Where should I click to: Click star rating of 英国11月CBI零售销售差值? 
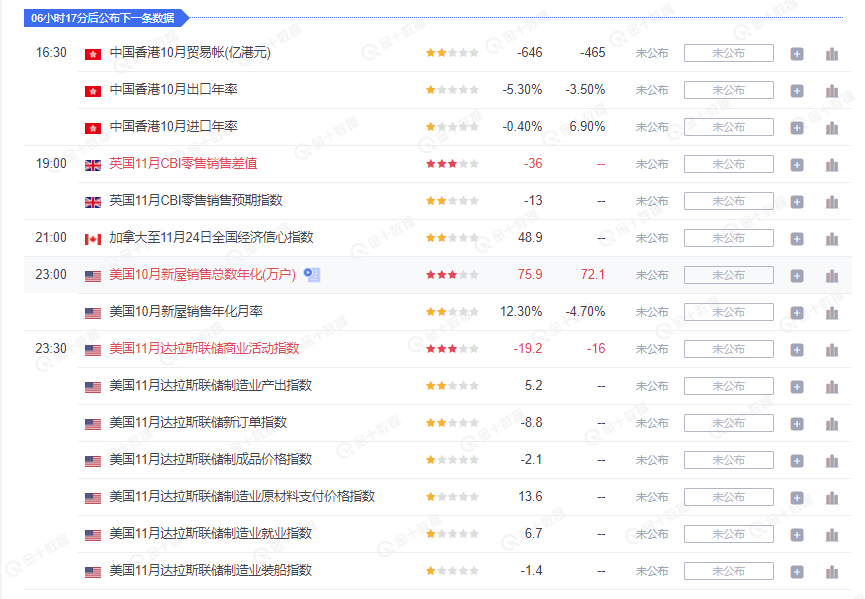(452, 164)
